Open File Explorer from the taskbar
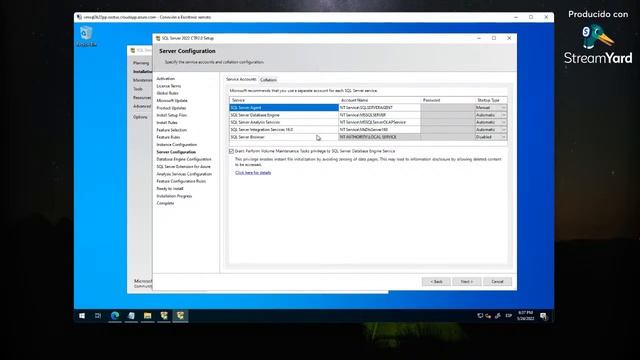Image resolution: width=640 pixels, height=360 pixels. pos(148,316)
